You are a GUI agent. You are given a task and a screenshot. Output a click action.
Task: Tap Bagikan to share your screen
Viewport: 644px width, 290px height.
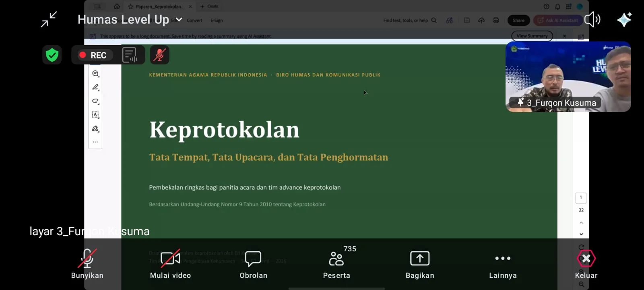tap(420, 265)
